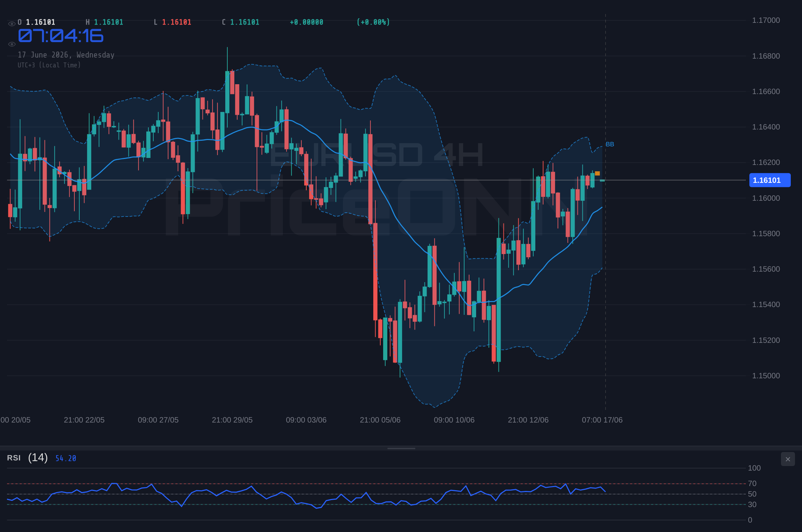Screen dimensions: 802x532
Task: Click the RSI axis level 70
Action: point(752,484)
